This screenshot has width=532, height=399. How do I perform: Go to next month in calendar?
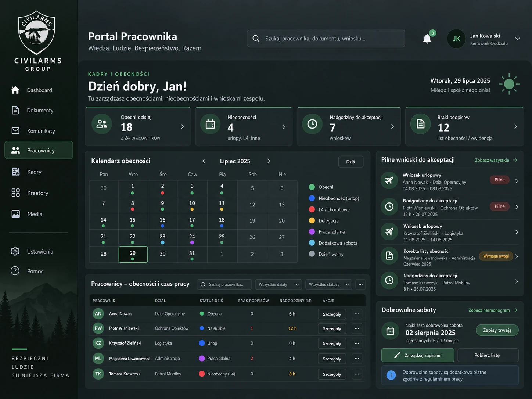pos(269,161)
